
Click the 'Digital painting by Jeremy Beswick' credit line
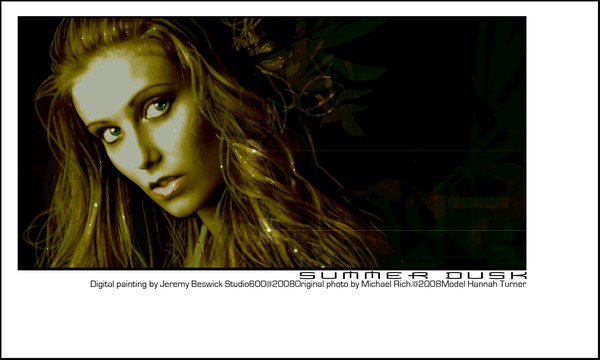point(308,284)
